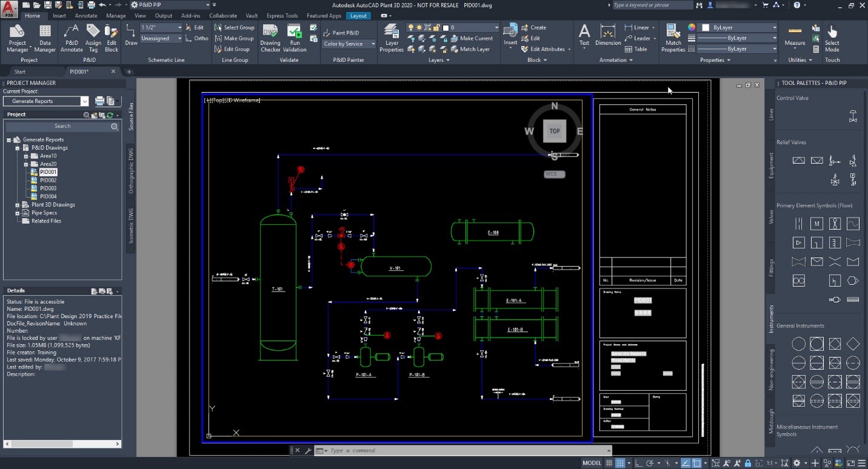Toggle Ortho mode for schematic lines
Screen dimensions: 868x469
(x=196, y=38)
